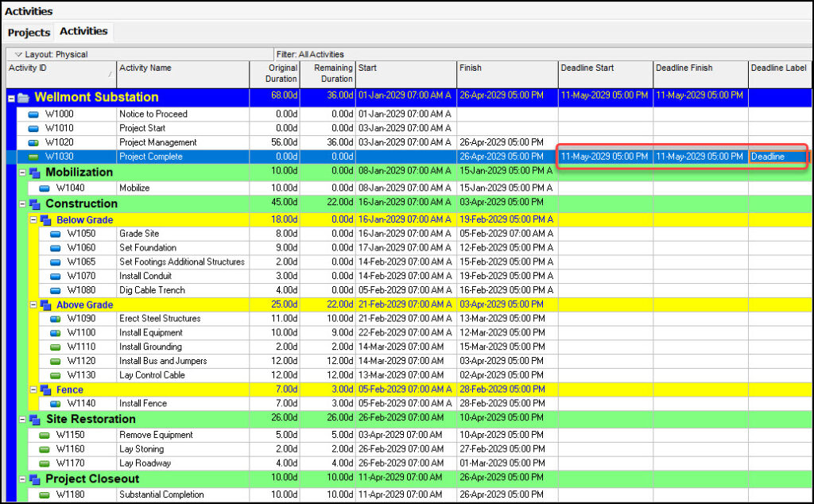Screen dimensions: 814x504
Task: Click the Remaining Duration column header
Action: click(328, 74)
